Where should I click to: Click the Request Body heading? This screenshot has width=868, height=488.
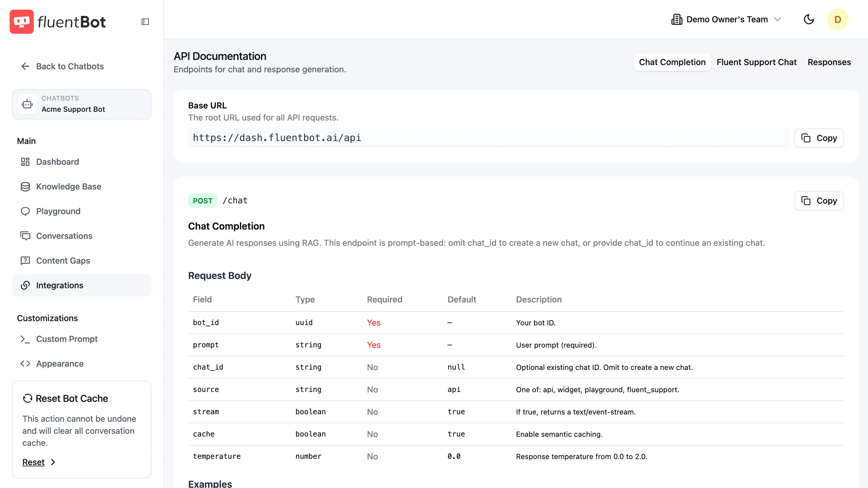point(220,276)
